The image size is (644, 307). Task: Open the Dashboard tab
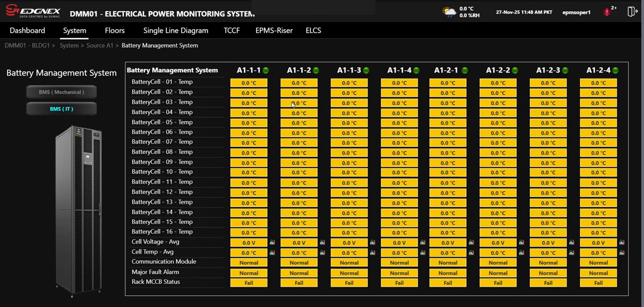tap(27, 31)
